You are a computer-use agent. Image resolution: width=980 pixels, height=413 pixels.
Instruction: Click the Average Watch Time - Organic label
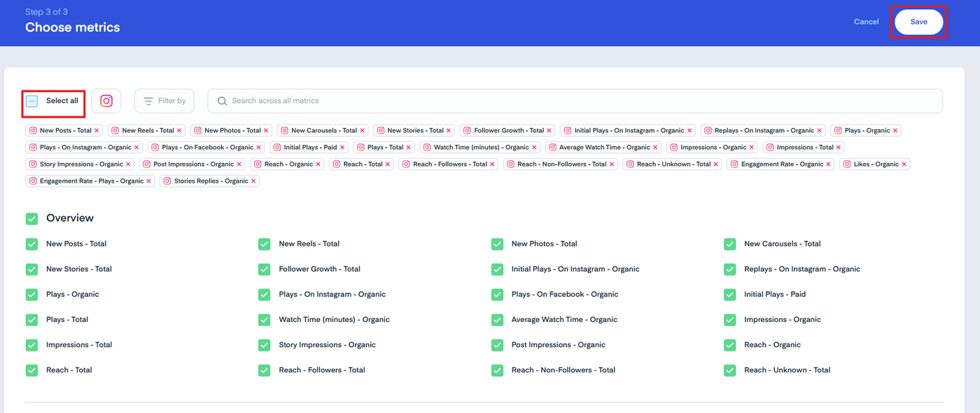(x=564, y=320)
